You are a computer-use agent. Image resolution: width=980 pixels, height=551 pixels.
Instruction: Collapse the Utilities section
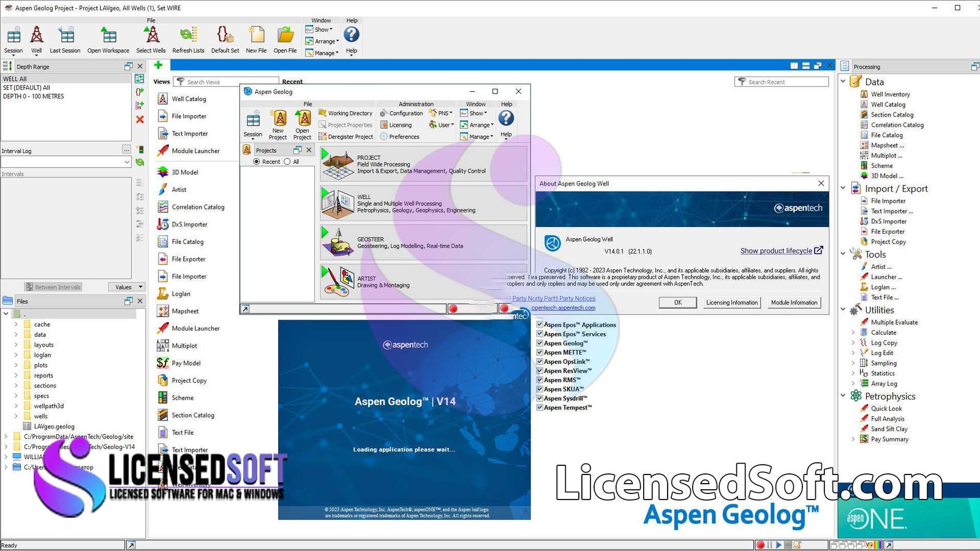click(843, 310)
